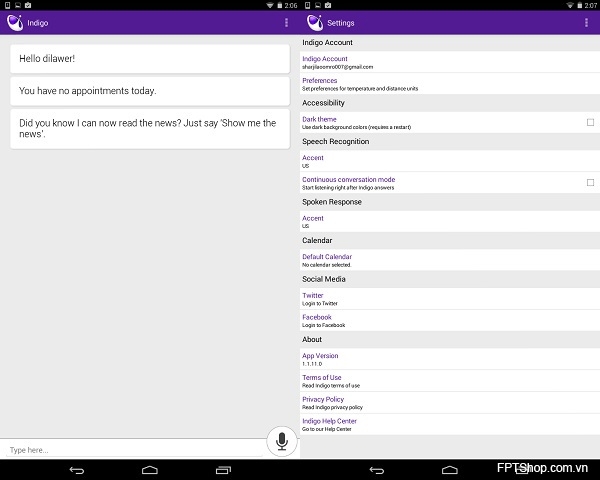Screen dimensions: 600x480
Task: Go to Indigo Help Center
Action: click(x=450, y=424)
